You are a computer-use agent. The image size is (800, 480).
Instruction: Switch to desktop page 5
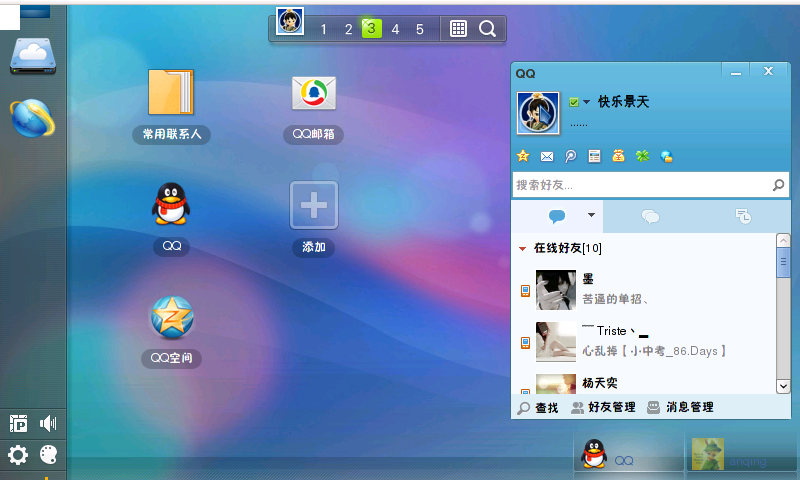click(419, 29)
